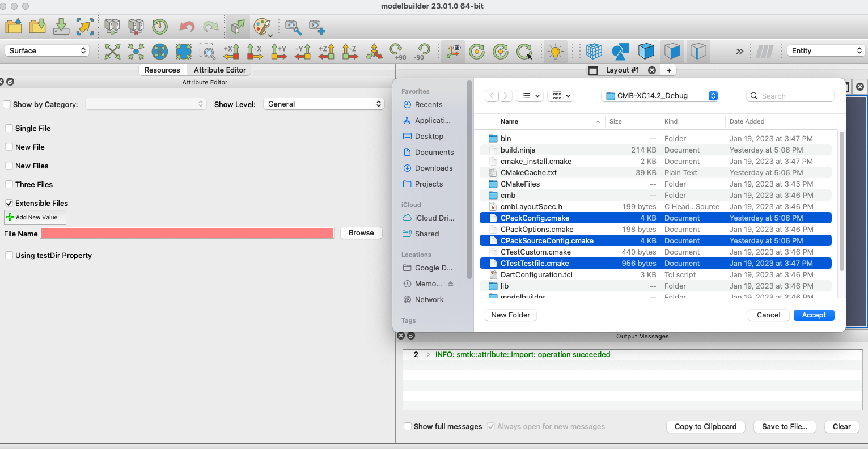Toggle Using testDir Property checkbox

9,255
